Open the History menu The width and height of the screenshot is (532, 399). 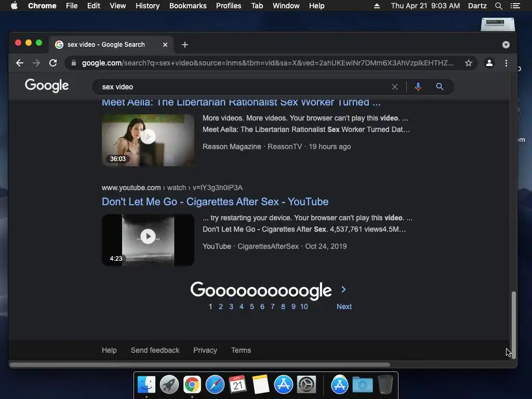(148, 6)
